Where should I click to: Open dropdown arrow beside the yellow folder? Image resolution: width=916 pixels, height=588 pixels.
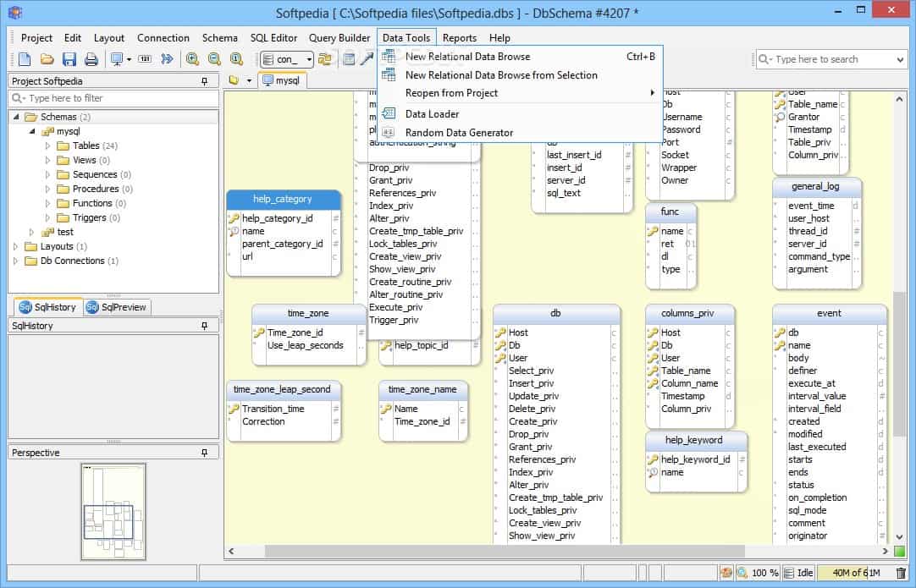click(x=249, y=80)
